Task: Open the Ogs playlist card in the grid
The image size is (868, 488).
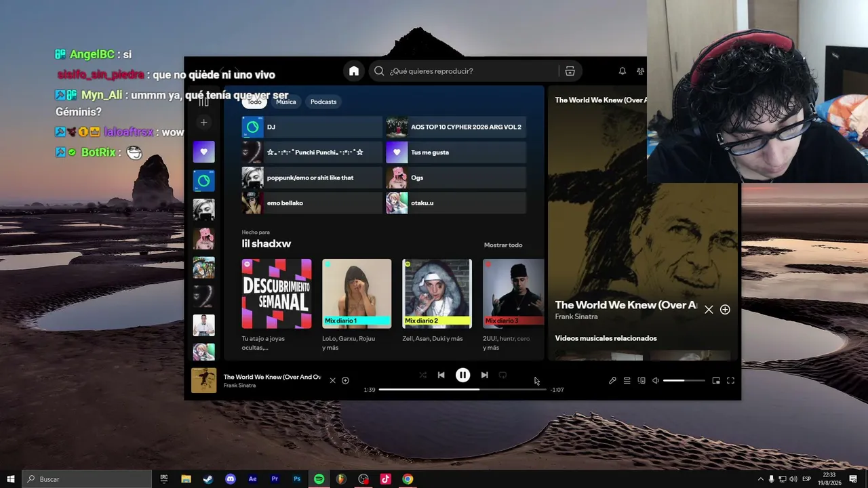Action: coord(456,178)
